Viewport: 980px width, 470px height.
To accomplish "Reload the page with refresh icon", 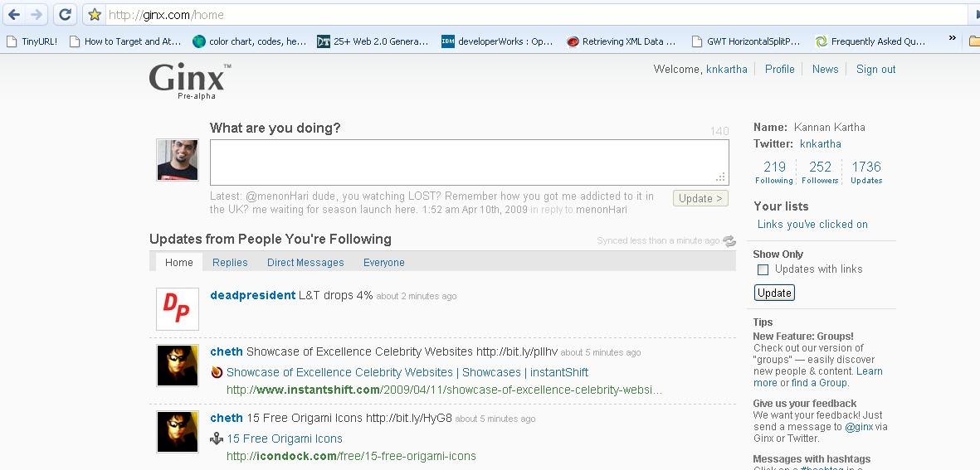I will [x=65, y=14].
